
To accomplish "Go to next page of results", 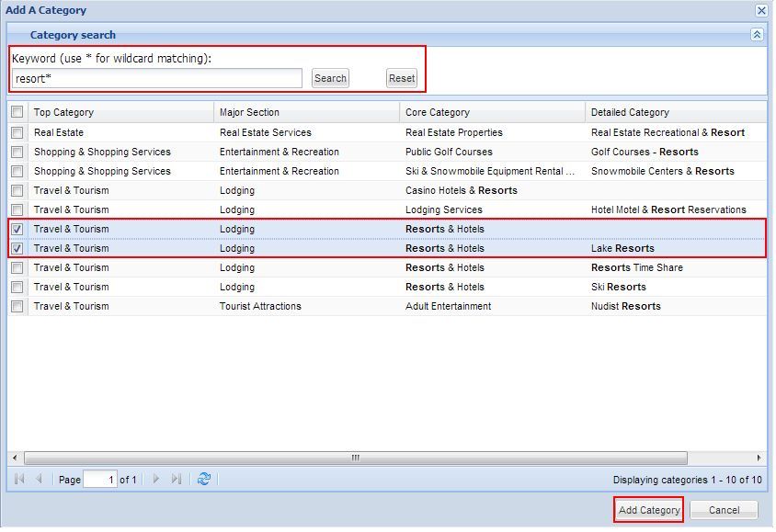I will [x=156, y=479].
